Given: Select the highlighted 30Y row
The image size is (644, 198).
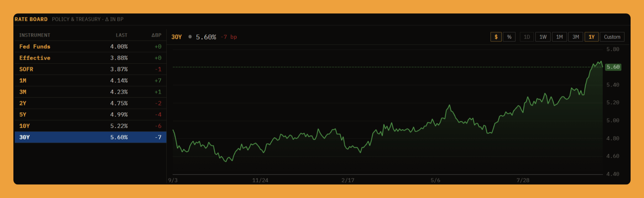Looking at the screenshot, I should (91, 137).
